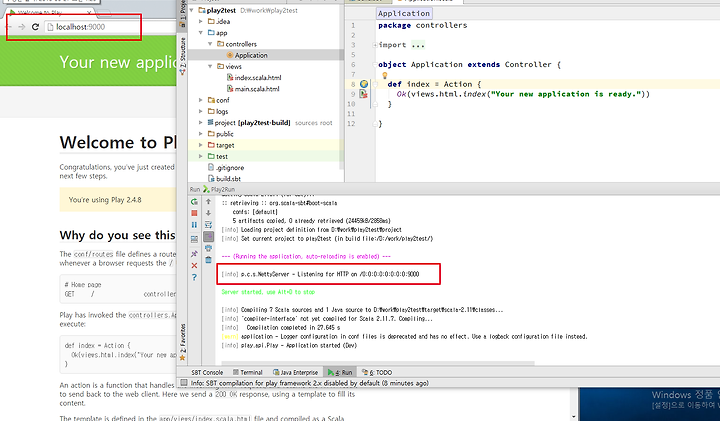Expand the .idea folder
This screenshot has height=421, width=720.
pyautogui.click(x=201, y=22)
